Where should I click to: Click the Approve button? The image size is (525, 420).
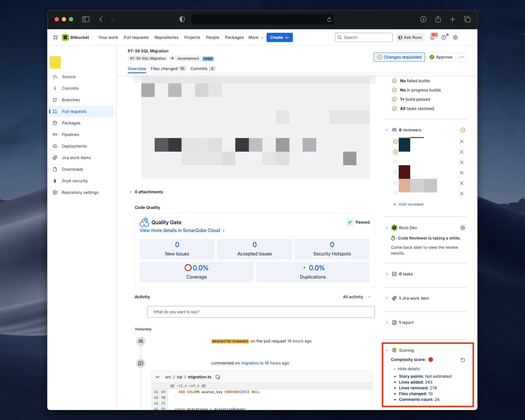point(441,57)
